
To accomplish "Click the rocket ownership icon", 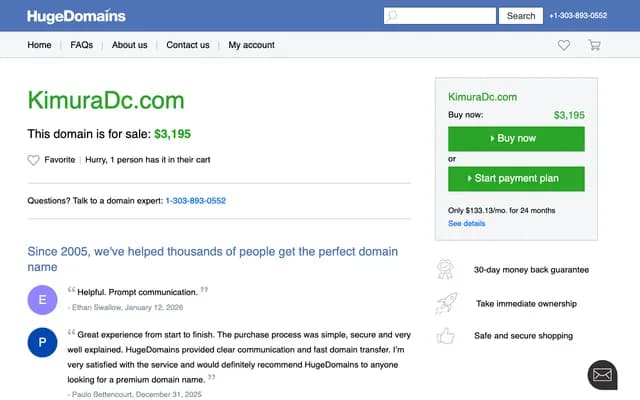I will click(446, 303).
